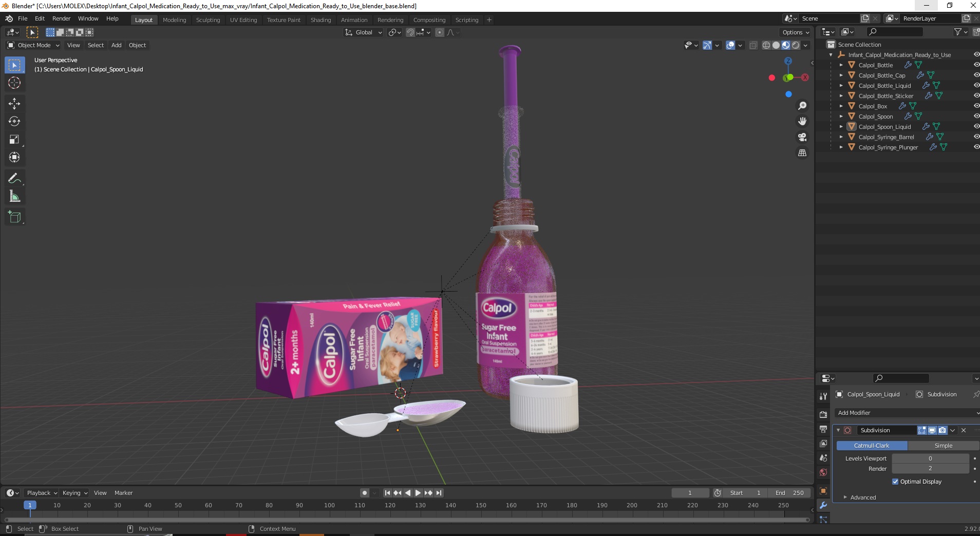The image size is (980, 536).
Task: Open the Render properties tab icon
Action: click(x=823, y=414)
